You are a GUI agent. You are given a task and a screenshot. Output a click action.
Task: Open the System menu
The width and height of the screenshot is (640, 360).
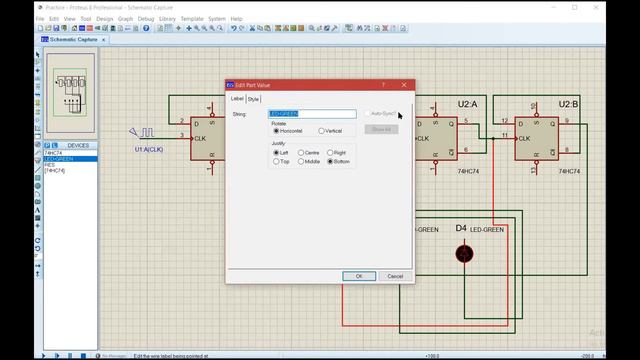pyautogui.click(x=217, y=19)
